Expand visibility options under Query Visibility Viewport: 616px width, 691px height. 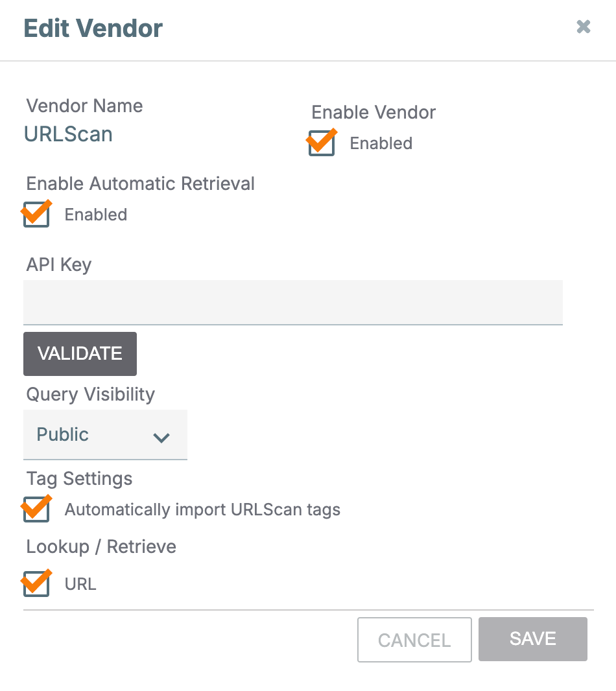(x=105, y=434)
